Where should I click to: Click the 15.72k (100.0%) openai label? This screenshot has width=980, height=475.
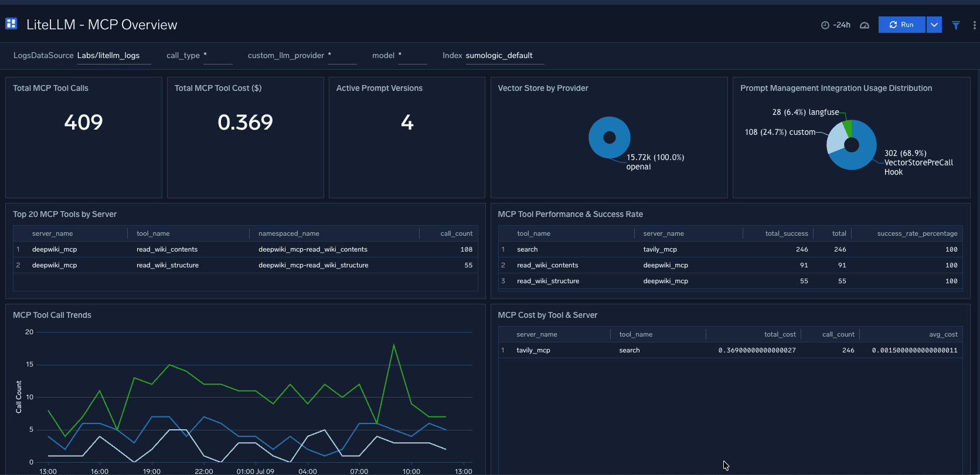(655, 162)
